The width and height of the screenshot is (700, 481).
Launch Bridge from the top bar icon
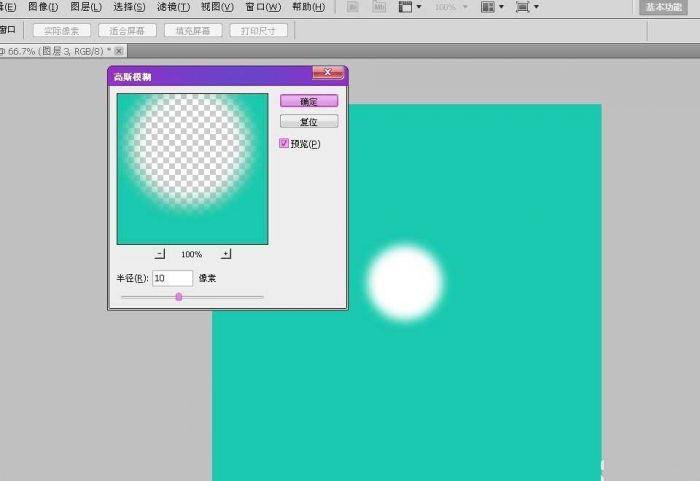pos(353,7)
